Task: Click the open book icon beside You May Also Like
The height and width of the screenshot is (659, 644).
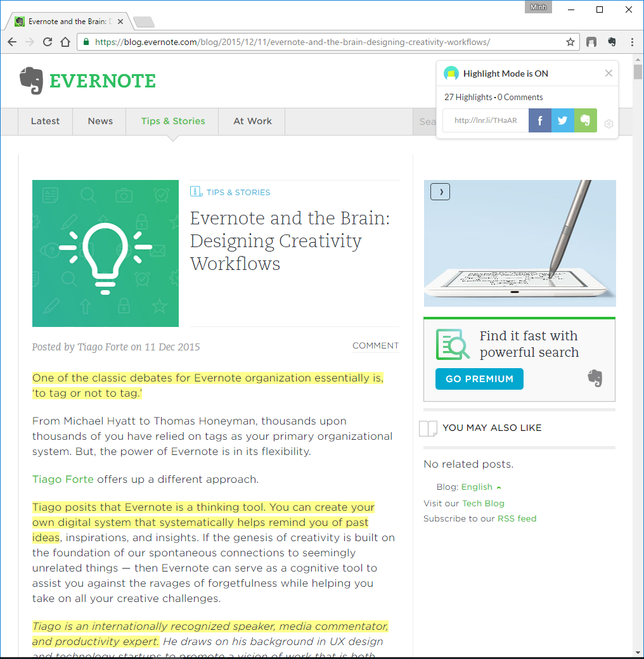Action: (428, 428)
